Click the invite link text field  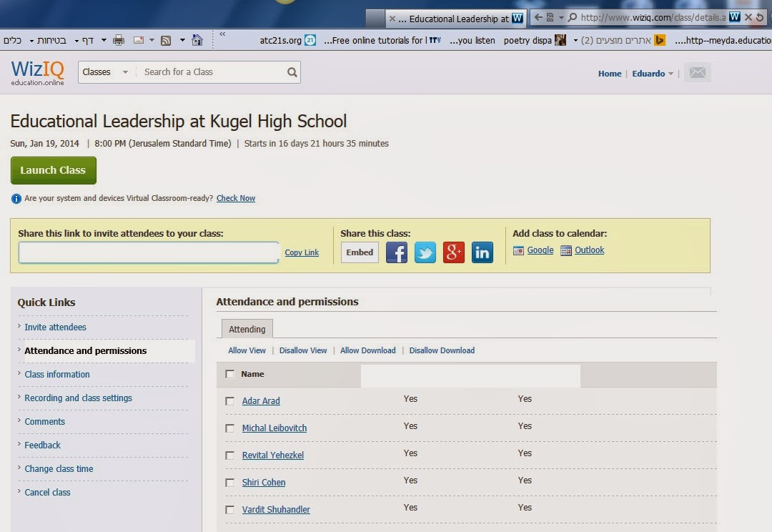(149, 252)
